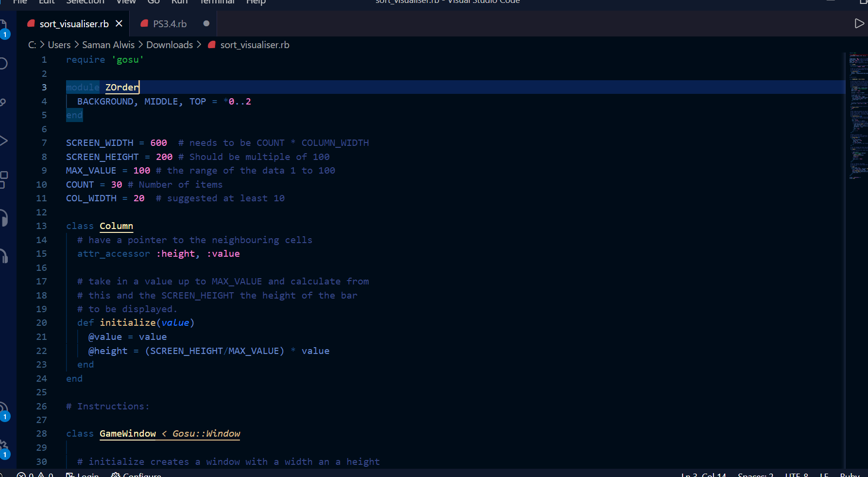Select language mode Ruby in status bar
This screenshot has height=477, width=868.
tap(850, 475)
